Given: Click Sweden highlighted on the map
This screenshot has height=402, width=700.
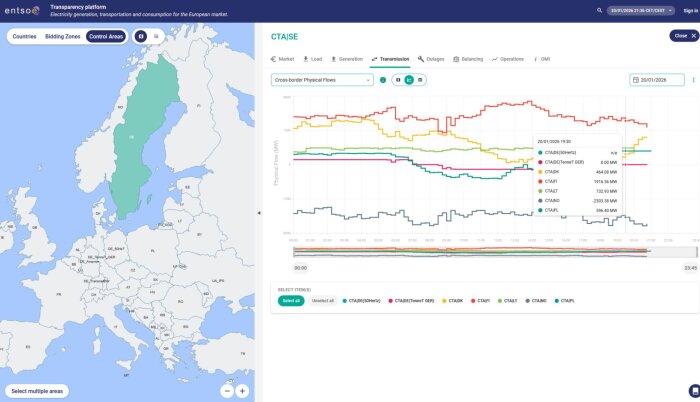Looking at the screenshot, I should 141,138.
